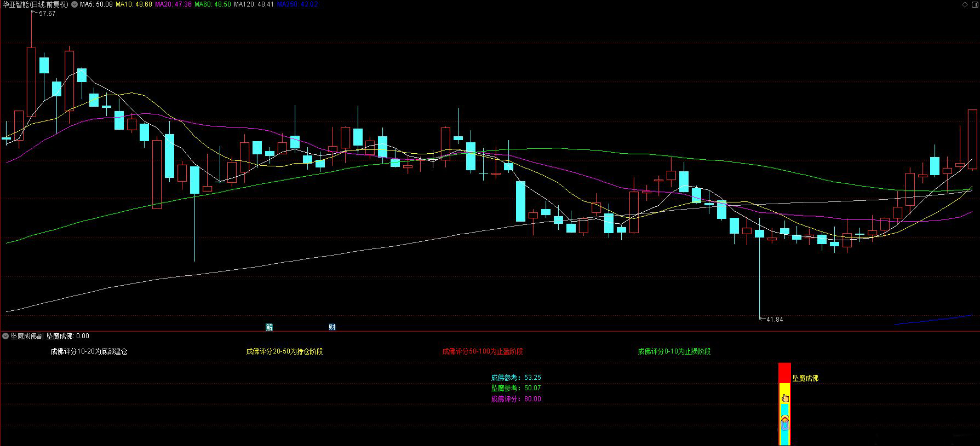Click the diamond icon at top right

[x=965, y=4]
